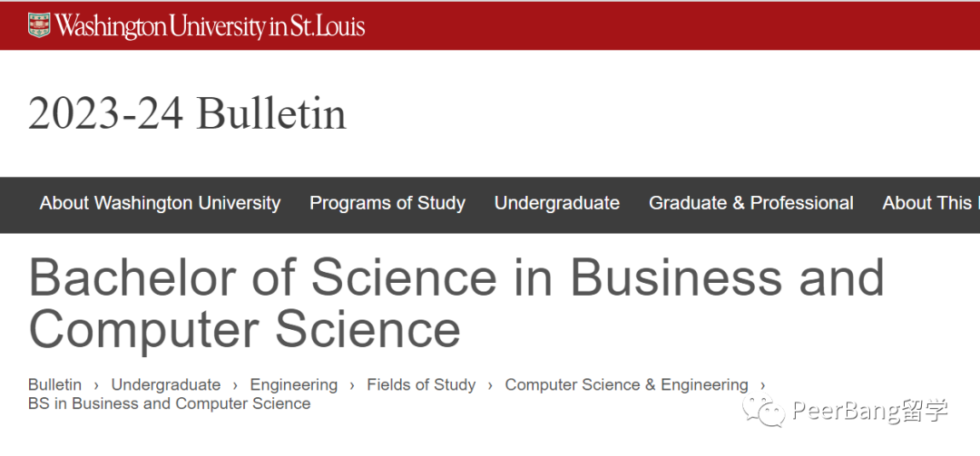Go to Undergraduate breadcrumb link
This screenshot has height=456, width=980.
[x=166, y=384]
